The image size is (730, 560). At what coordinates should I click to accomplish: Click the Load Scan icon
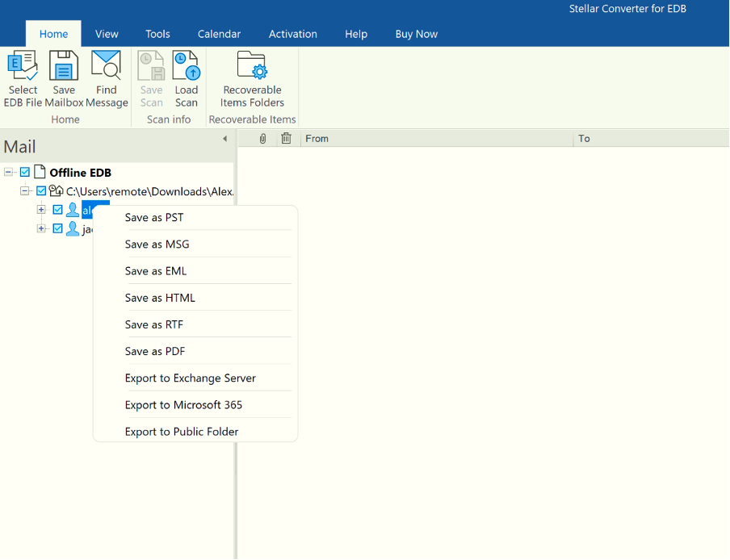click(x=187, y=65)
